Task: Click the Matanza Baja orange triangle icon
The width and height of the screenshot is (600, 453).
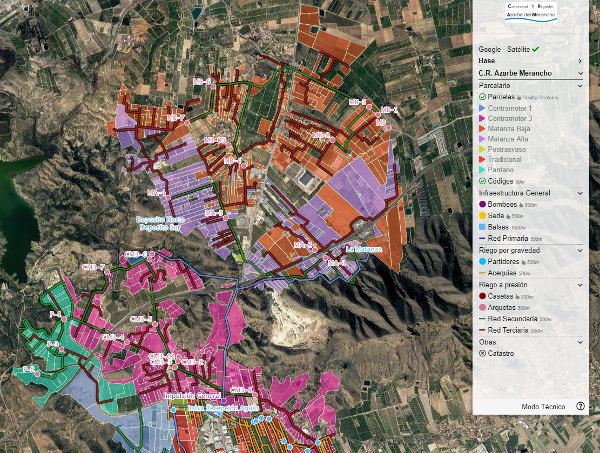Action: [x=482, y=129]
